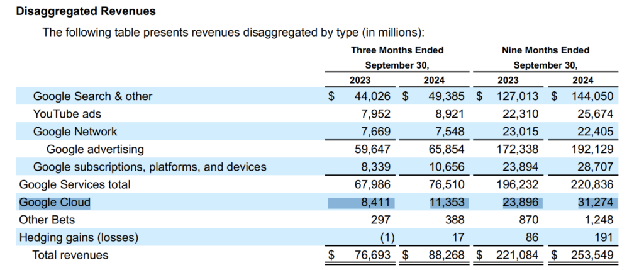Click the value 192,129
The image size is (644, 270).
pos(592,149)
